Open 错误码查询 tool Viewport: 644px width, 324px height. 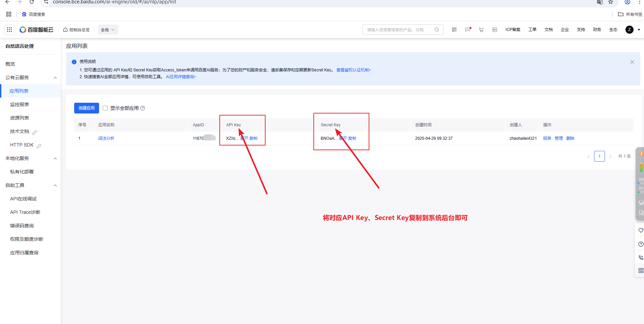22,226
